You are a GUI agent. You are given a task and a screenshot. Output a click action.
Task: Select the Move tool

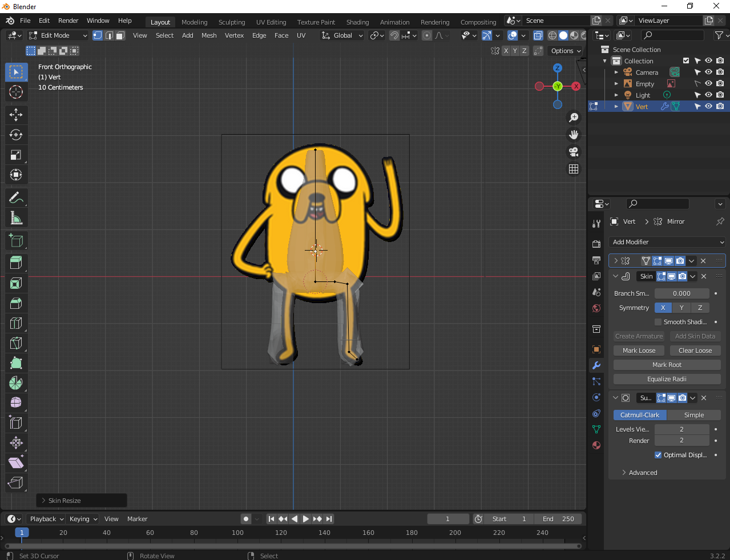[16, 115]
